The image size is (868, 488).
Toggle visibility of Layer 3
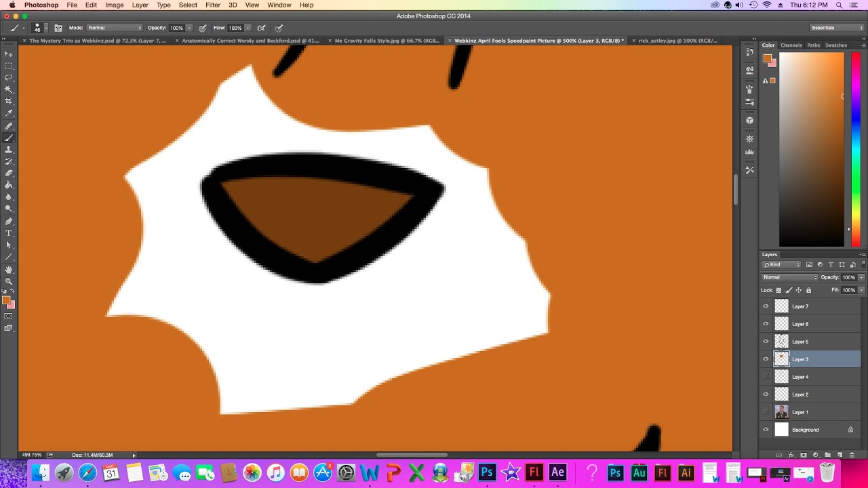766,359
